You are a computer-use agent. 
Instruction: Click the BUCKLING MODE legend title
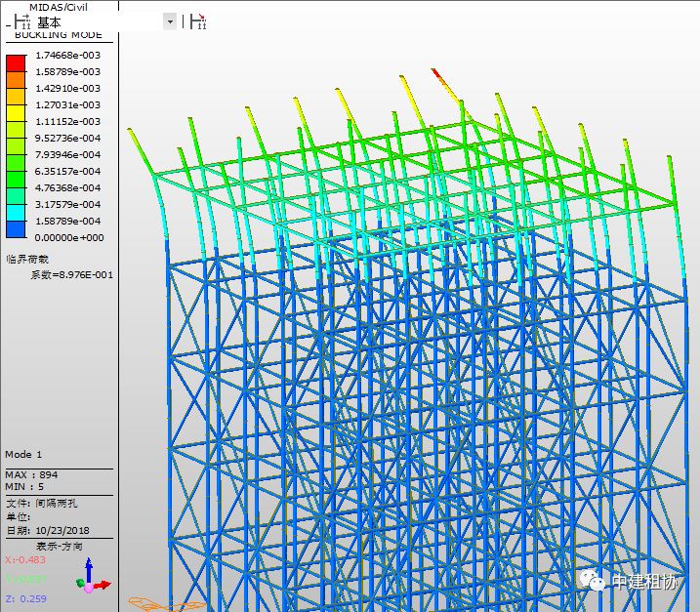tap(59, 35)
